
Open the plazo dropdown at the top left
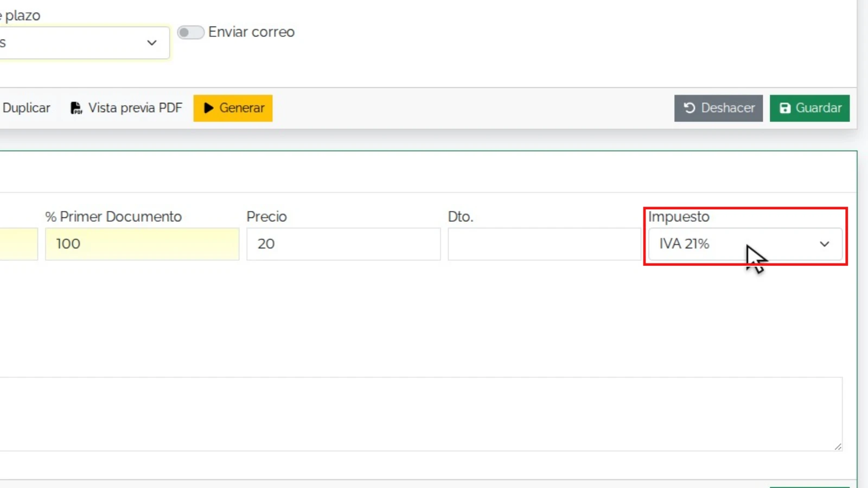tap(84, 43)
